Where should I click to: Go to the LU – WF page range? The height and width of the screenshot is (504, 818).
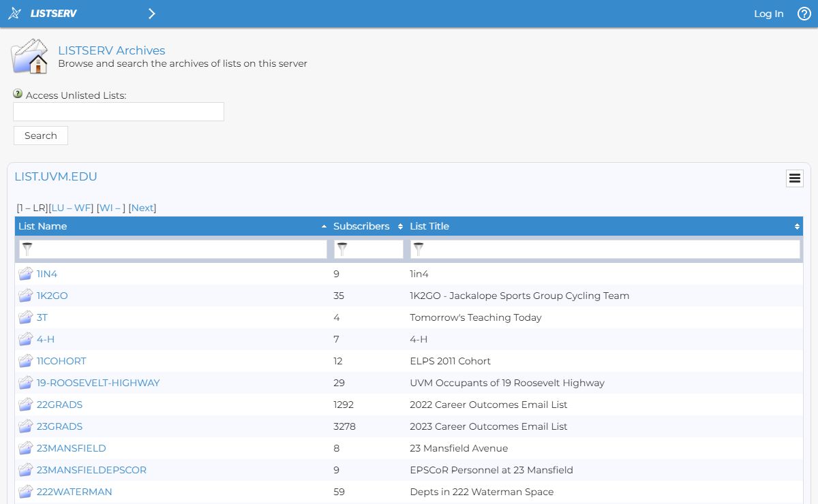72,208
